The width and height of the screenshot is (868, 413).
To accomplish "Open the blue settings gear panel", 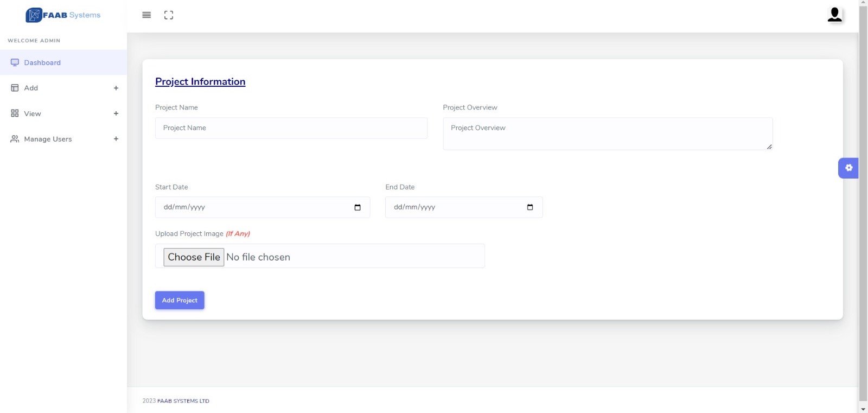I will coord(848,168).
